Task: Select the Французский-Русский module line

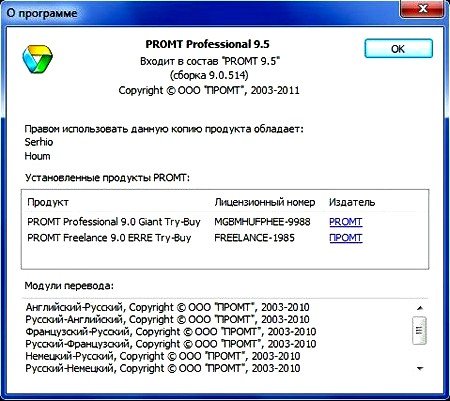Action: point(171,332)
